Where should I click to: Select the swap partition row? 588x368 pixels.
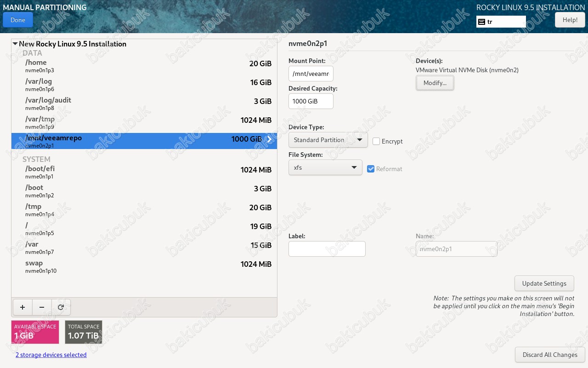(x=144, y=267)
